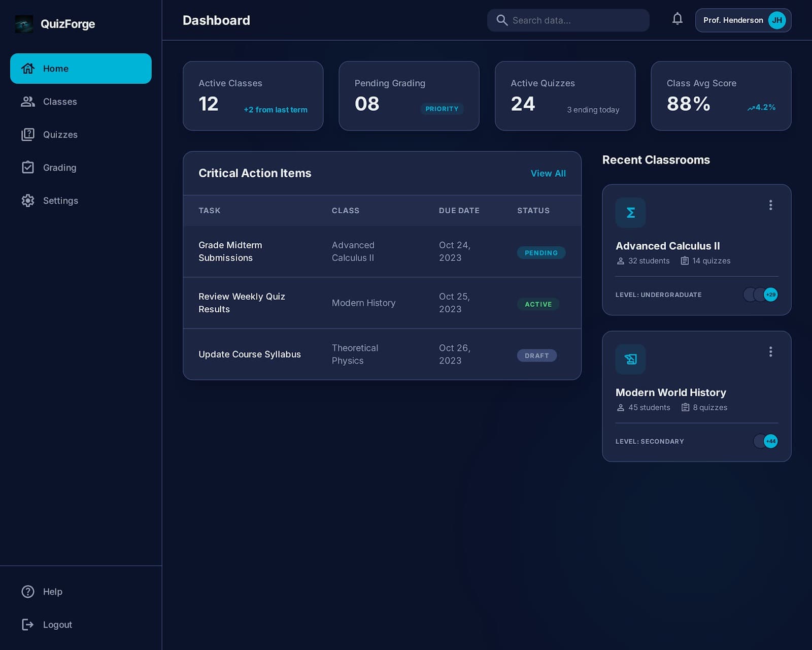The height and width of the screenshot is (650, 812).
Task: Open the Advanced Calculus II classroom title
Action: point(668,246)
